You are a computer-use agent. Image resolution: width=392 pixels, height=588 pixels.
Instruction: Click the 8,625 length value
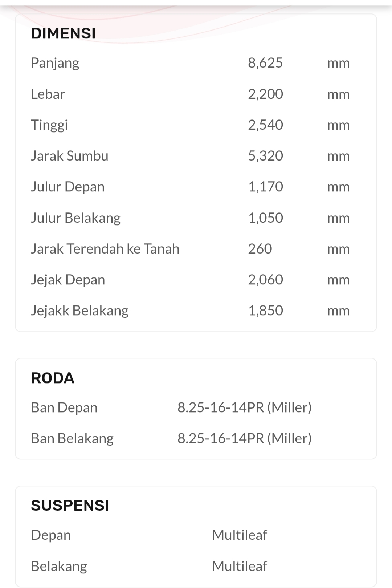coord(265,63)
